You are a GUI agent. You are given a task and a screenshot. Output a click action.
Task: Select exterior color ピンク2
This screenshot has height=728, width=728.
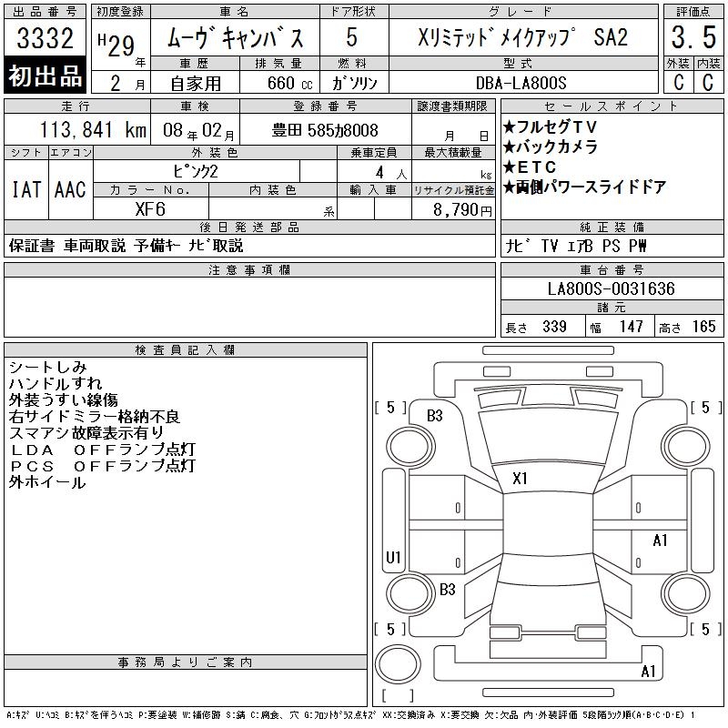click(195, 172)
